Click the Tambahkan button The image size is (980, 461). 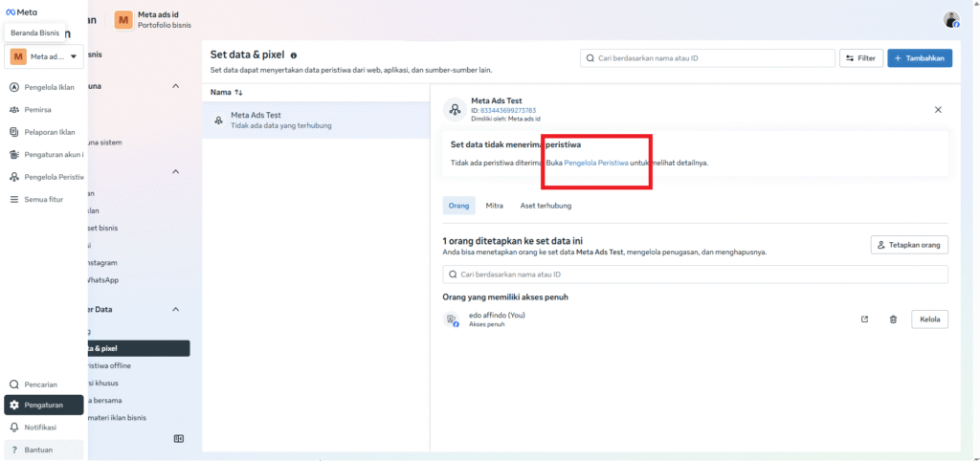click(x=919, y=58)
